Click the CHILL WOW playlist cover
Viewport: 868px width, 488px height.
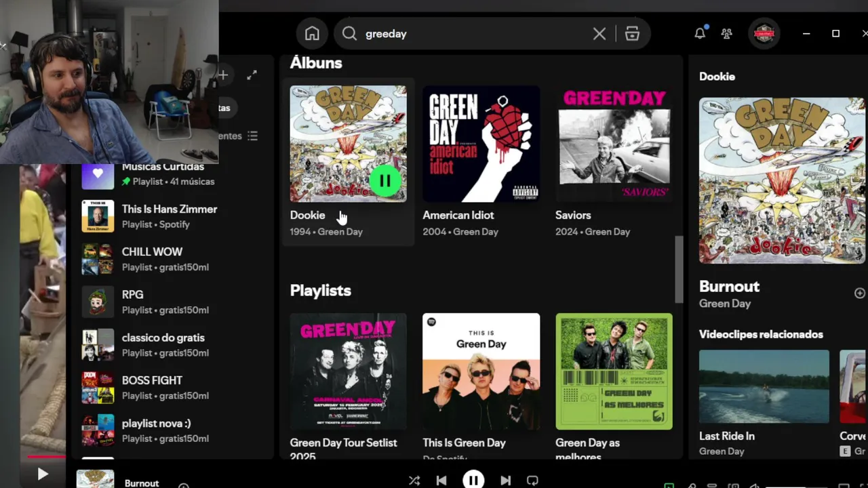(x=98, y=259)
